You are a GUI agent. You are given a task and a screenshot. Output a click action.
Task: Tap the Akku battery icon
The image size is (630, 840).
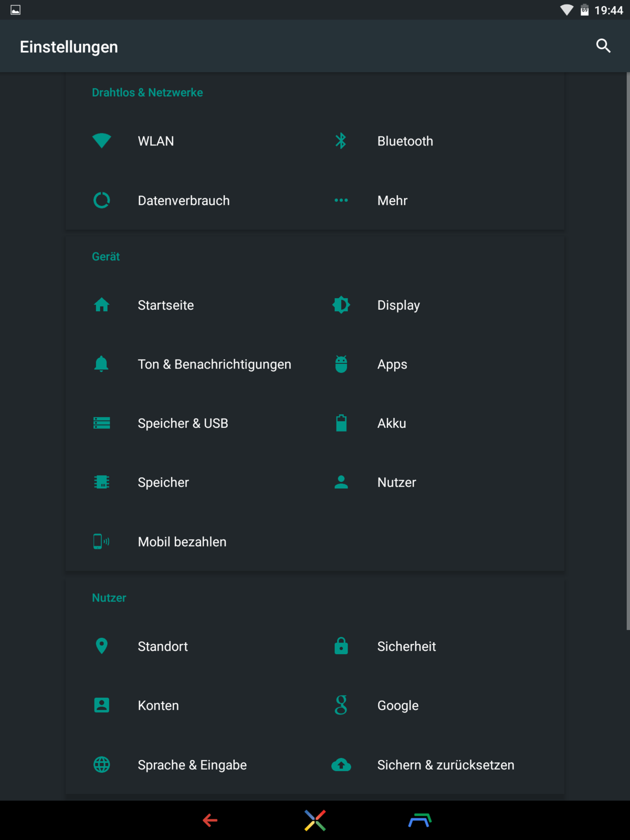click(x=341, y=423)
